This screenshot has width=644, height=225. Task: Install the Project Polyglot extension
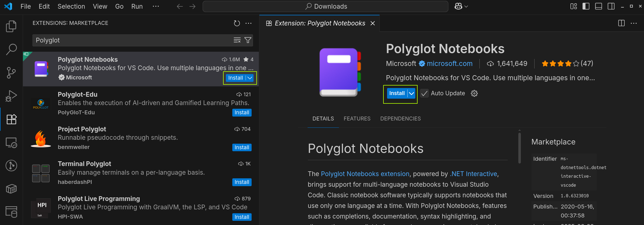click(x=242, y=148)
